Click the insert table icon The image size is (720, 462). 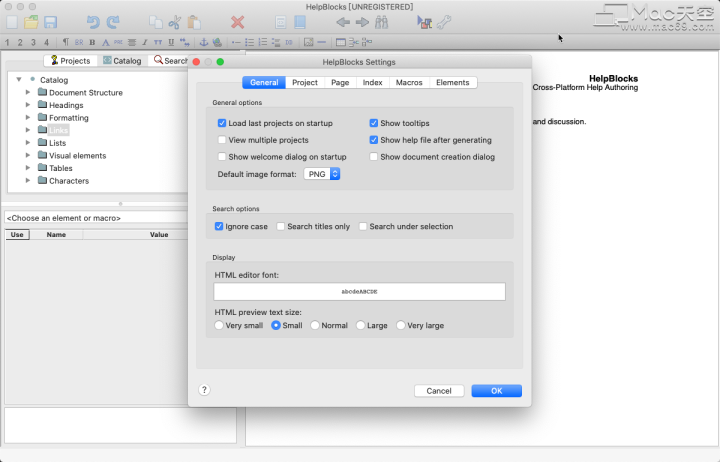[x=341, y=42]
